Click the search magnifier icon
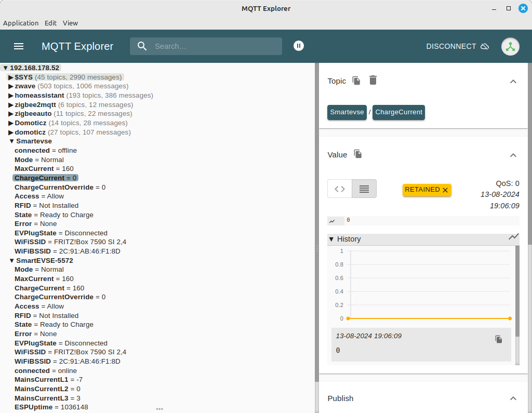Screen dimensions: 532x413 (142, 46)
